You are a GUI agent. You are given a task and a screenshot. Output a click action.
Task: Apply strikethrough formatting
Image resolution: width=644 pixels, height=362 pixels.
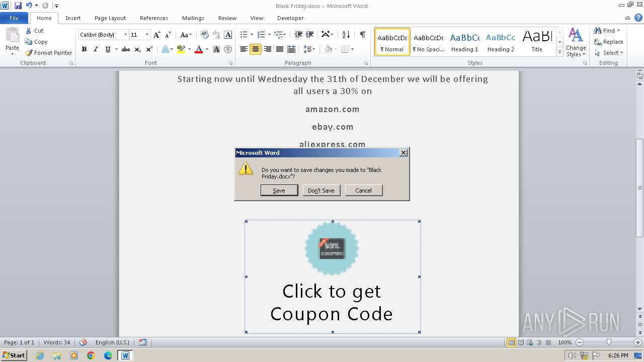(x=126, y=49)
